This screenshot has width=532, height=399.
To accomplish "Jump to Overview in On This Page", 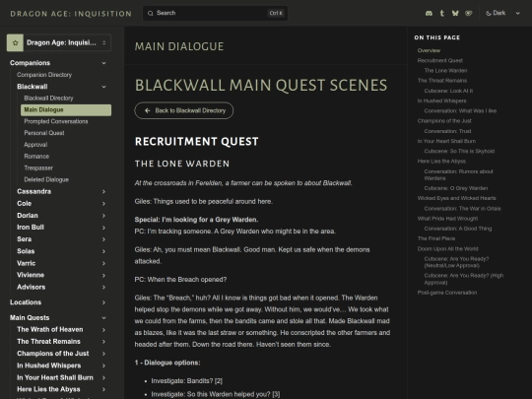I will (x=429, y=50).
